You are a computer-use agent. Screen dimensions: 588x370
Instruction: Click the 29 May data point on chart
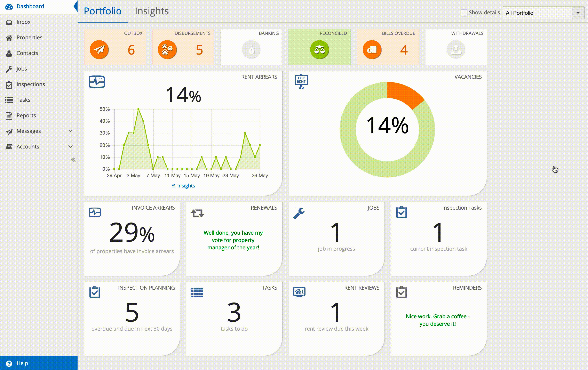[260, 145]
